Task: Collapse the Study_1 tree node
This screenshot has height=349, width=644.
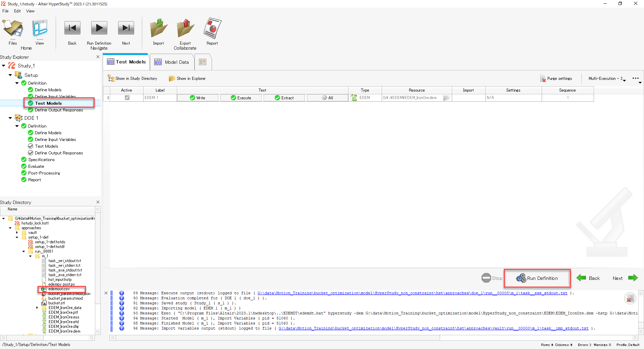Action: point(3,66)
